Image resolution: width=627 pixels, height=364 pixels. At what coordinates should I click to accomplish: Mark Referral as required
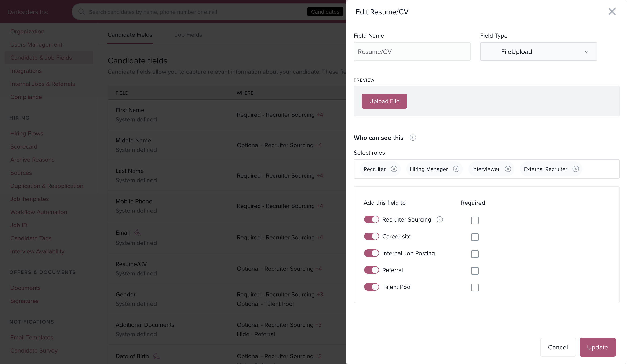point(475,271)
